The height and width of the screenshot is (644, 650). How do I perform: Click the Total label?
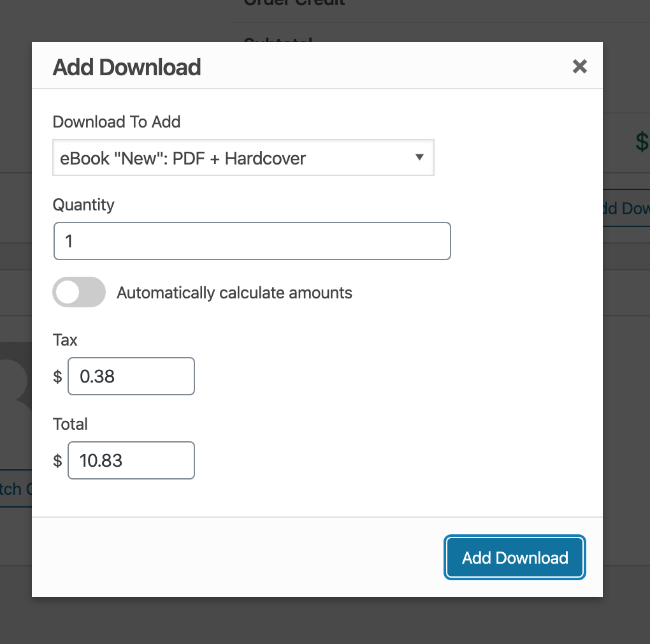coord(70,424)
